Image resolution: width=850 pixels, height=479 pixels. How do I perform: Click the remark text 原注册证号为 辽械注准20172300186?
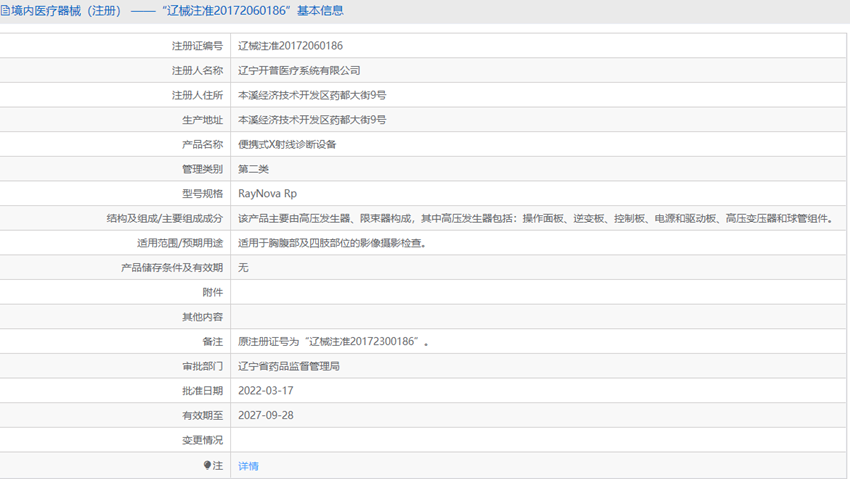coord(333,342)
